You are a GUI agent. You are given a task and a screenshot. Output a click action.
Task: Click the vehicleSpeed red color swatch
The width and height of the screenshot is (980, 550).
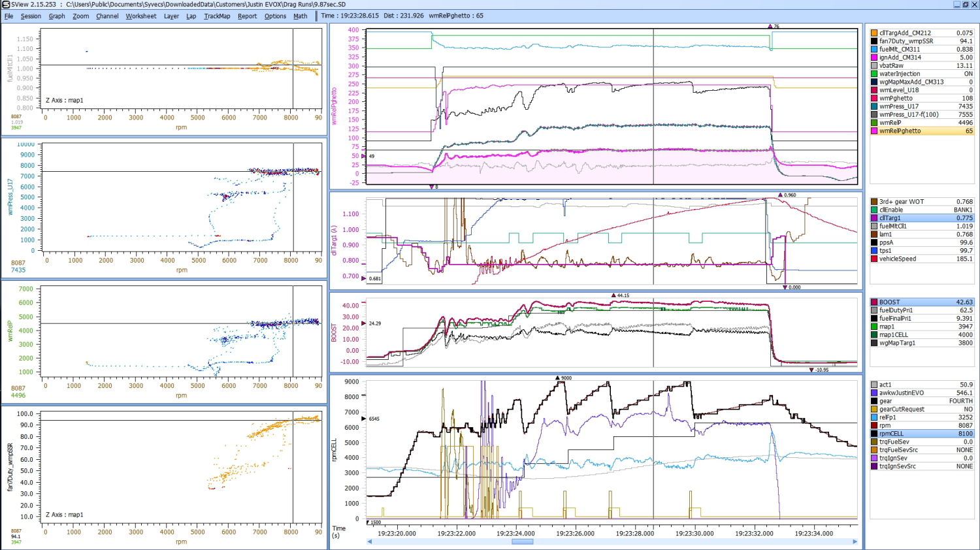[874, 259]
